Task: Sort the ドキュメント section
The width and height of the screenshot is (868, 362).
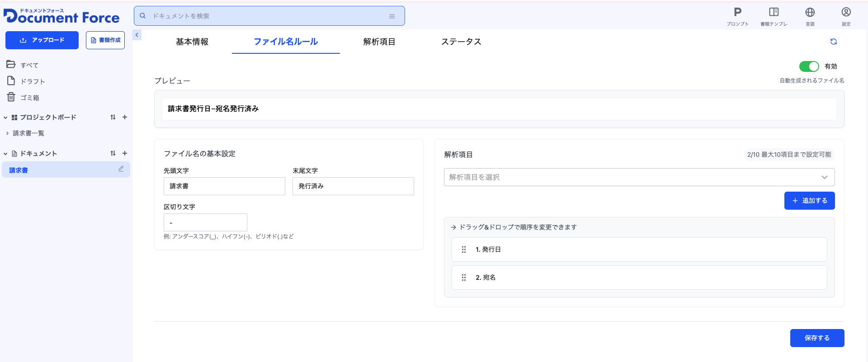Action: tap(113, 153)
